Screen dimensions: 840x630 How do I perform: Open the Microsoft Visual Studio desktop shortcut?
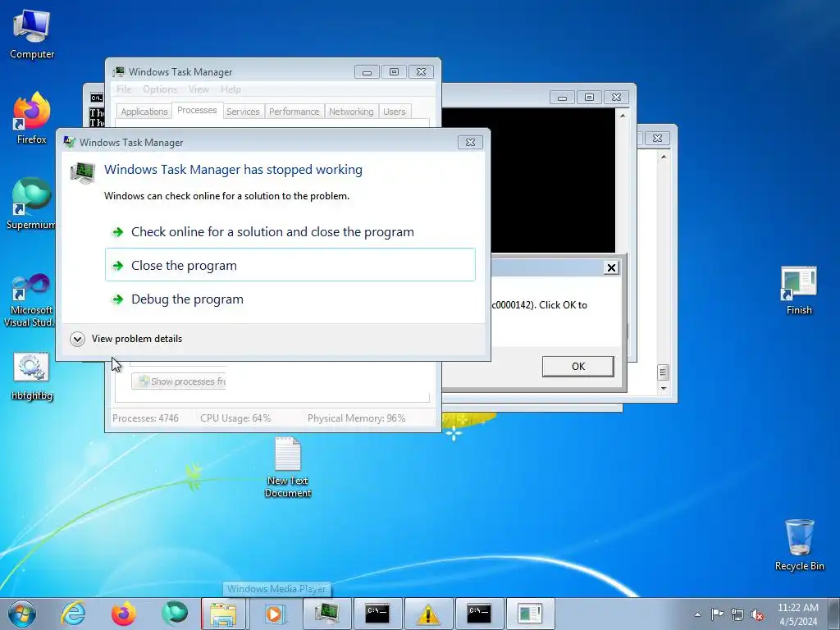tap(30, 300)
